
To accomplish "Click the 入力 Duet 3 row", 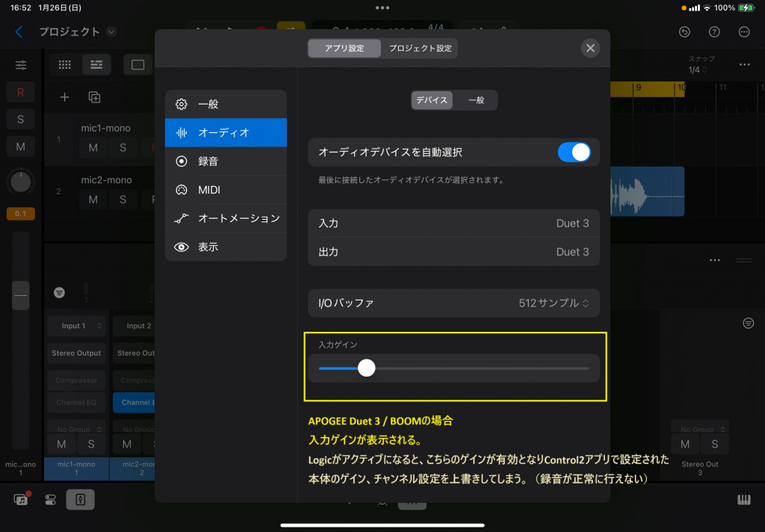I will point(453,223).
